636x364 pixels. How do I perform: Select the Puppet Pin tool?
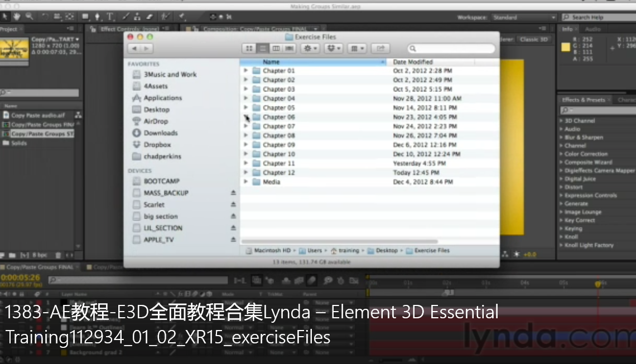point(182,17)
